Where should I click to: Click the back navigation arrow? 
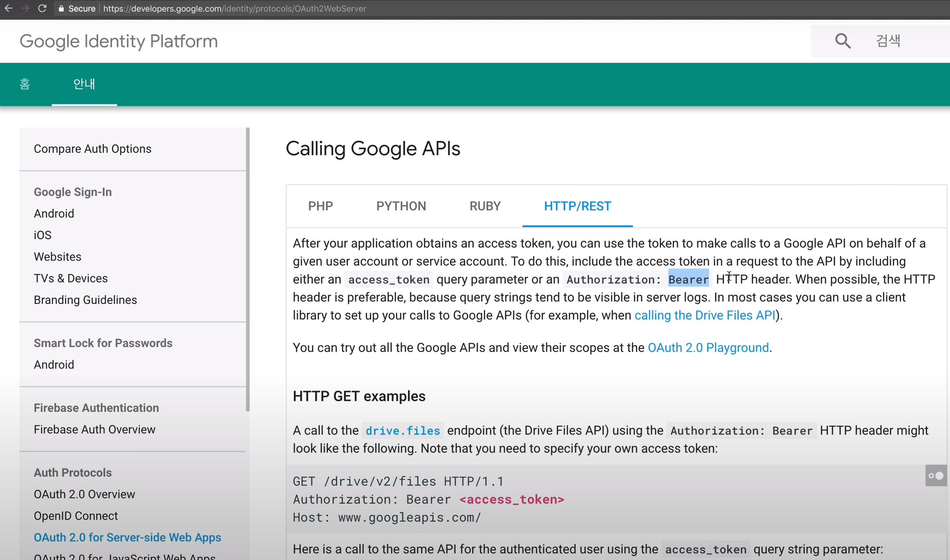9,9
